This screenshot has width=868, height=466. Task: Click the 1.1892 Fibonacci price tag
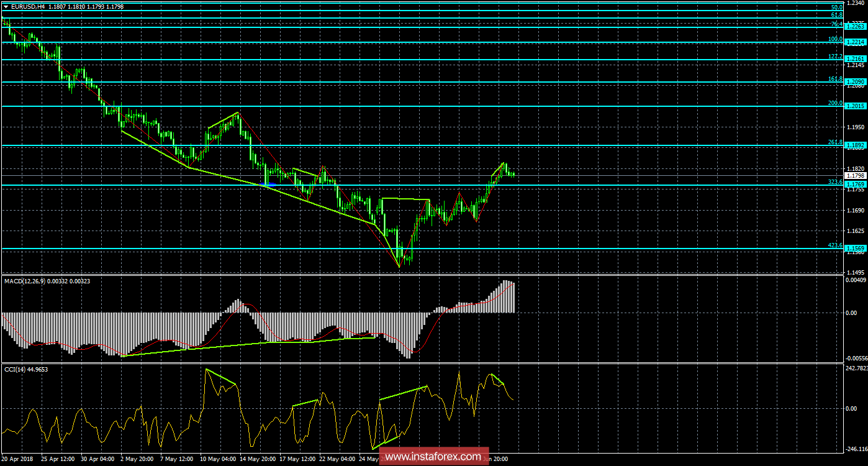pyautogui.click(x=855, y=145)
